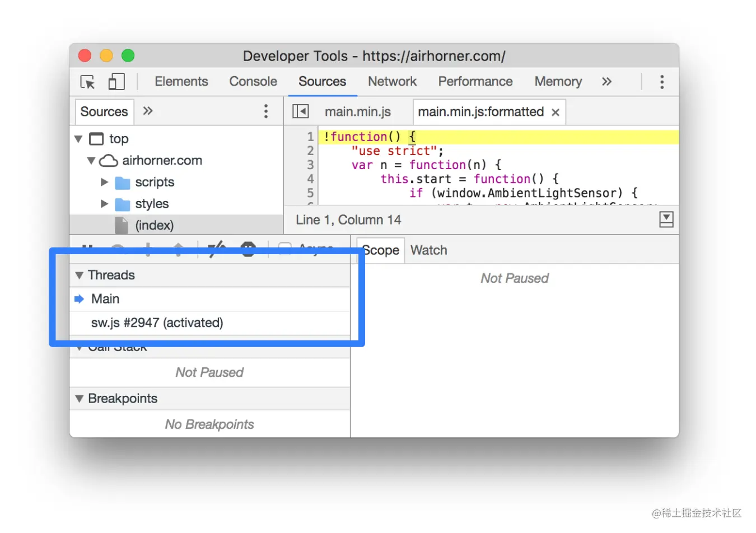Select the main.min.js:formatted editor tab
756x533 pixels.
click(489, 112)
